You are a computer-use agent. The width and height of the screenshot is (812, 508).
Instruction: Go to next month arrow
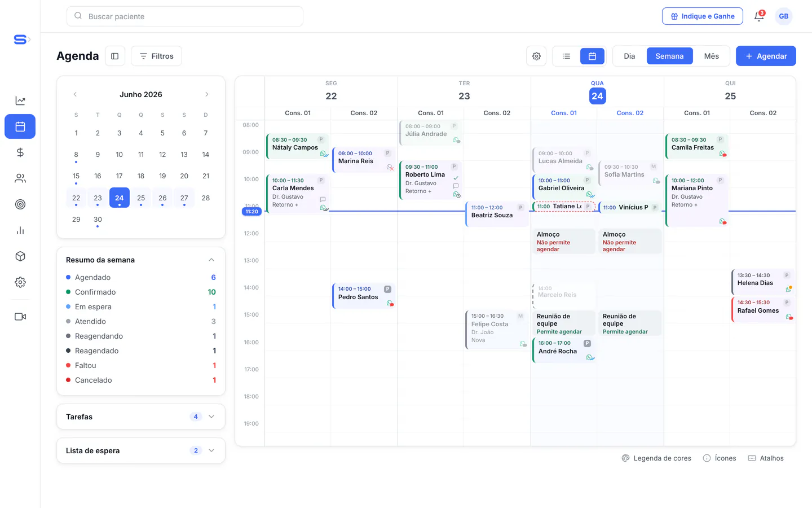click(207, 94)
